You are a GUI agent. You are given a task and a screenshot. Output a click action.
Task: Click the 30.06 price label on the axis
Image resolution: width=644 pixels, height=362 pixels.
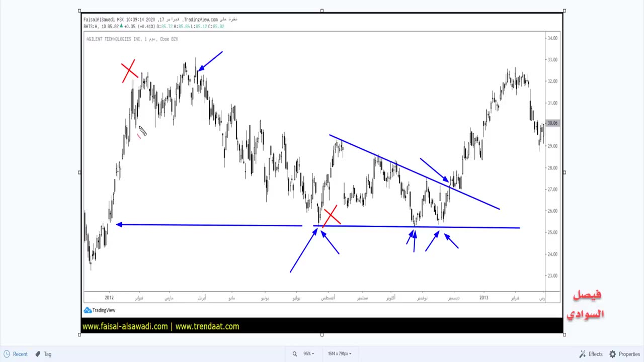(552, 123)
